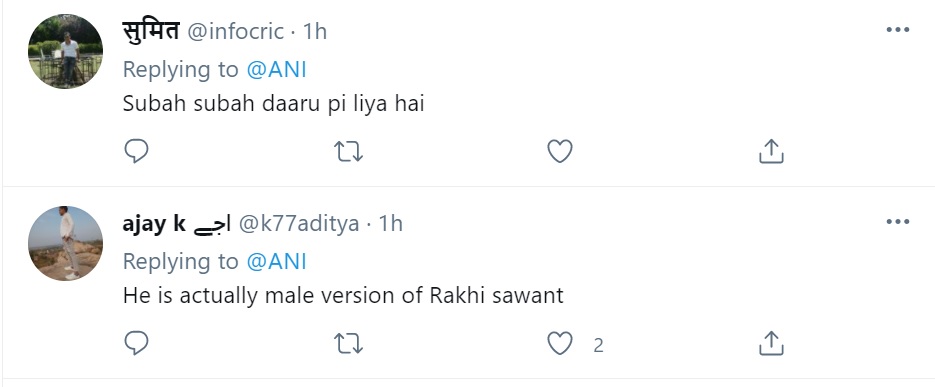Reply to the k77aditya tweet
Image resolution: width=935 pixels, height=387 pixels.
[x=136, y=343]
